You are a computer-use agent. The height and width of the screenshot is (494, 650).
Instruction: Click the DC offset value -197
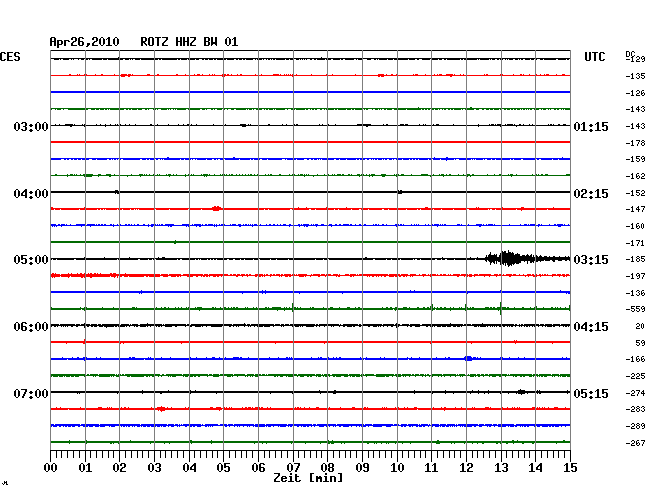(635, 276)
